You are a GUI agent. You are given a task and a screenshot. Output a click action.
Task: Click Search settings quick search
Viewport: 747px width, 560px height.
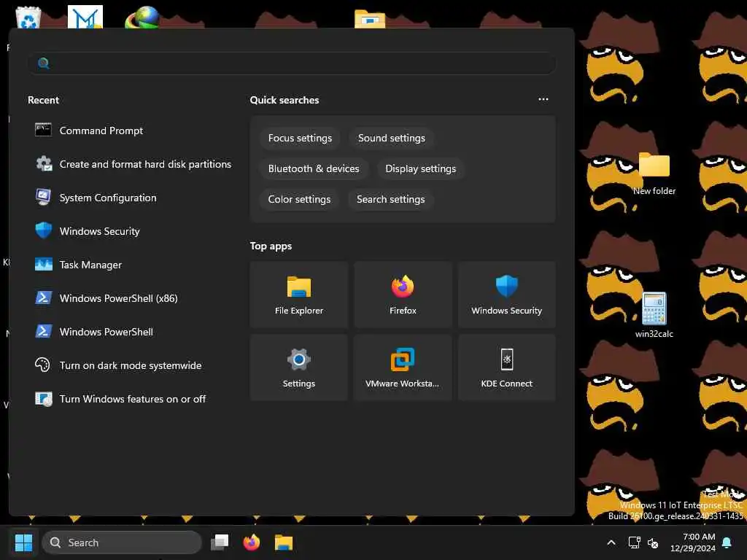[x=391, y=199]
